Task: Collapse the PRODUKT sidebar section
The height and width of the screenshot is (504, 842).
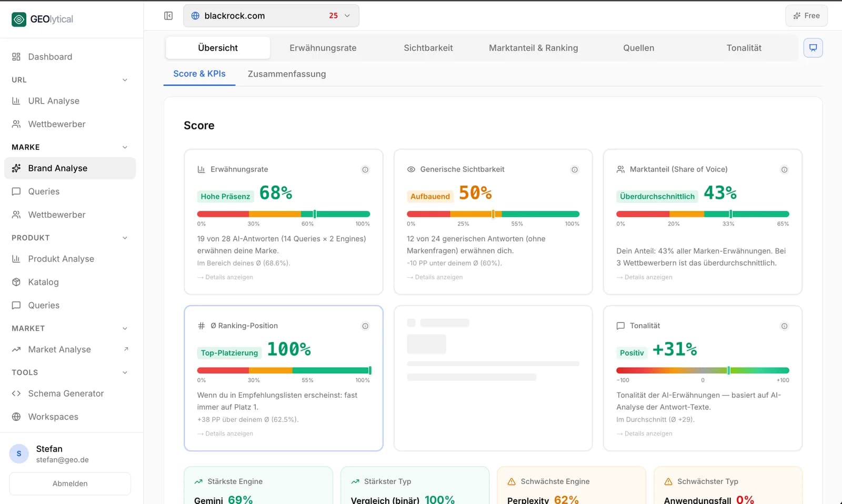Action: click(125, 238)
